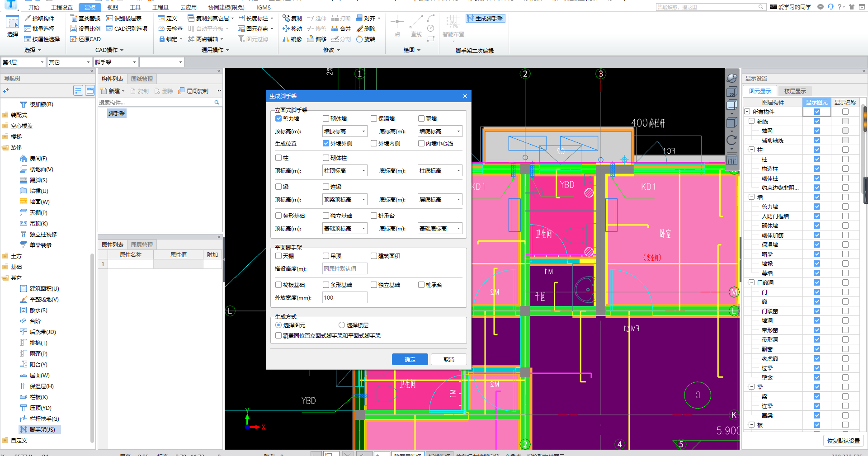Click the 还原CAD restore icon

pyautogui.click(x=73, y=39)
